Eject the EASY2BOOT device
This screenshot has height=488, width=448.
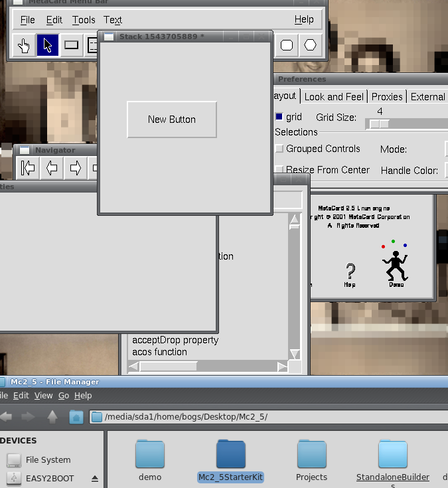94,479
